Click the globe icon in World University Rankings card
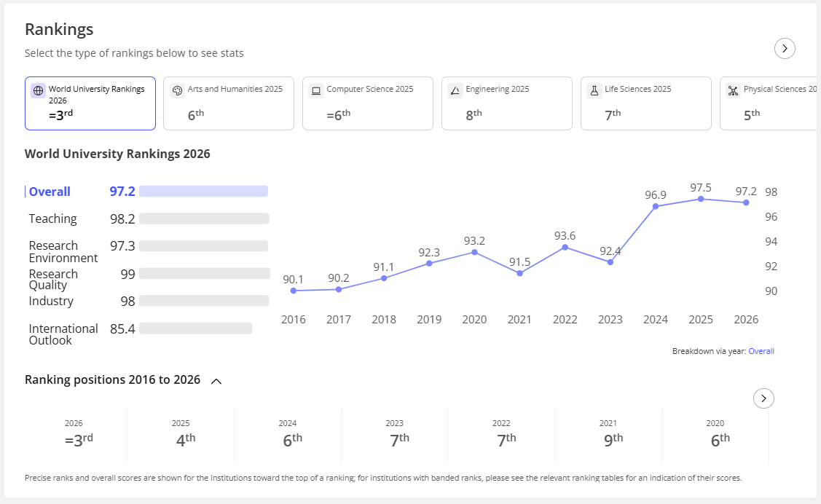 (x=38, y=90)
